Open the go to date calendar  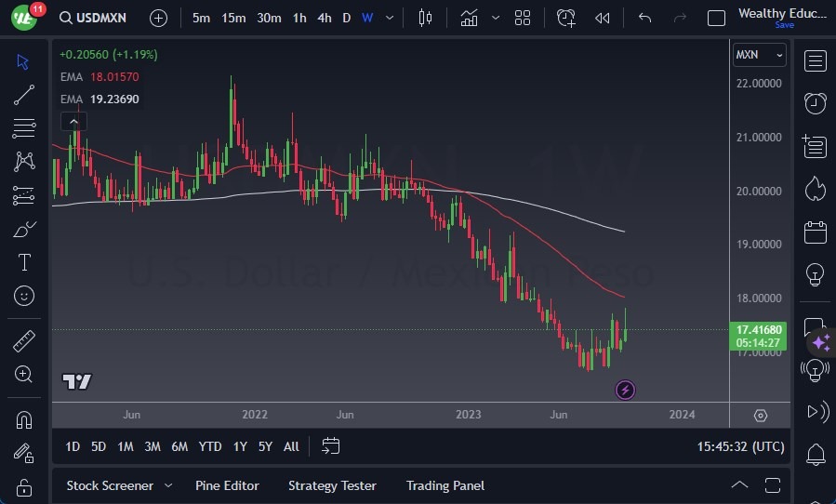(x=330, y=445)
